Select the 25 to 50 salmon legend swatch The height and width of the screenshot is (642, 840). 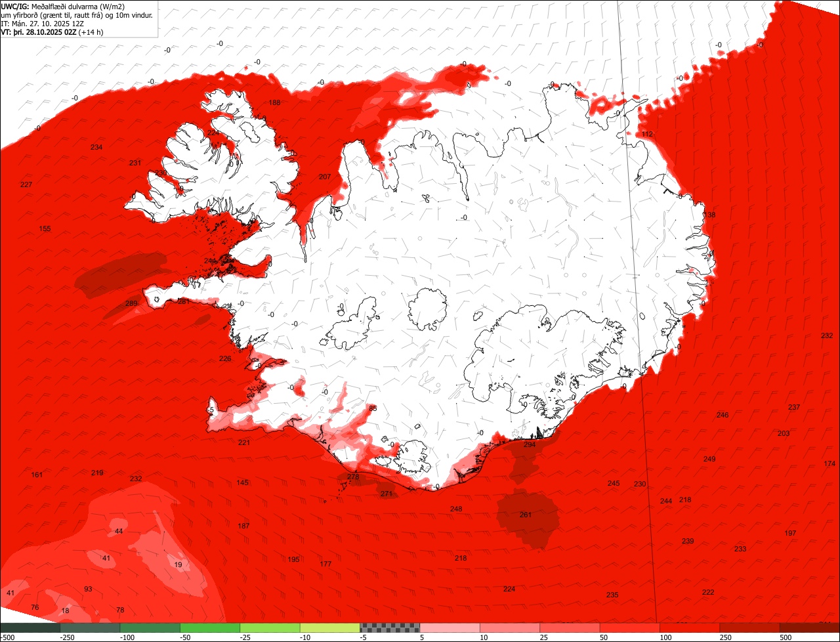pyautogui.click(x=570, y=628)
